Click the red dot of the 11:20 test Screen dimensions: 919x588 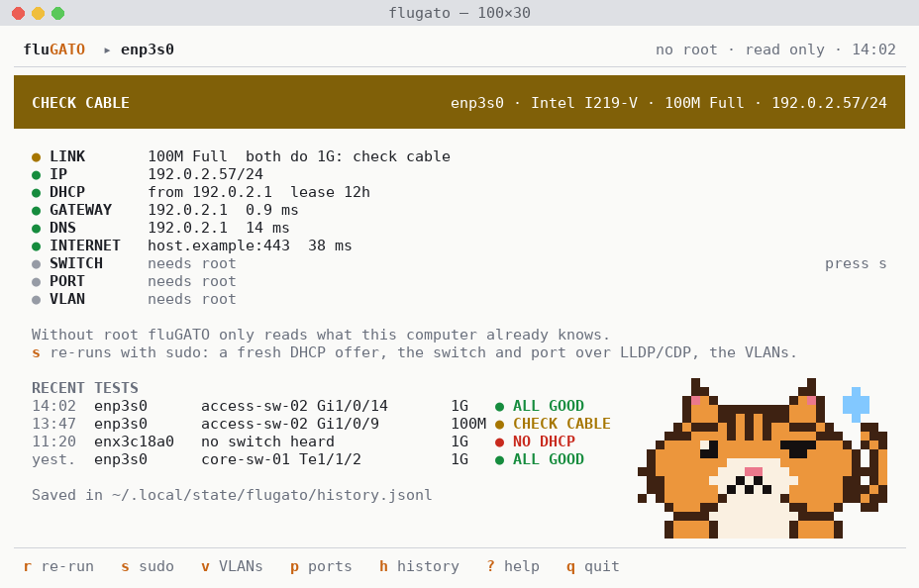coord(499,442)
